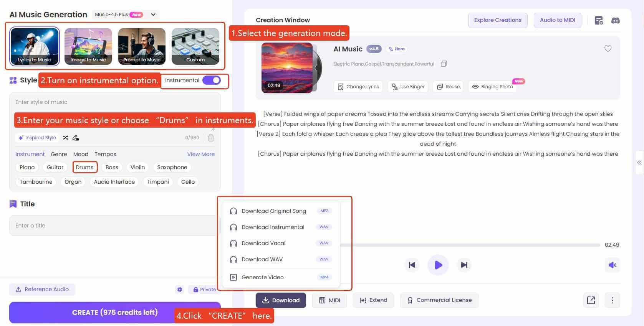The width and height of the screenshot is (644, 326).
Task: Open the Discord icon link
Action: [x=616, y=20]
